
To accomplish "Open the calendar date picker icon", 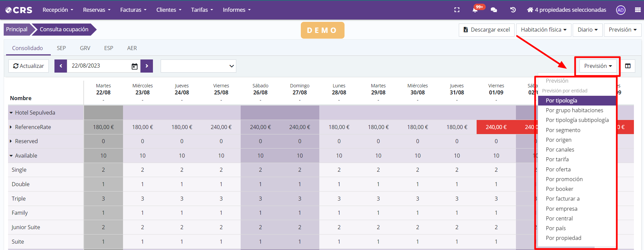I will coord(134,66).
